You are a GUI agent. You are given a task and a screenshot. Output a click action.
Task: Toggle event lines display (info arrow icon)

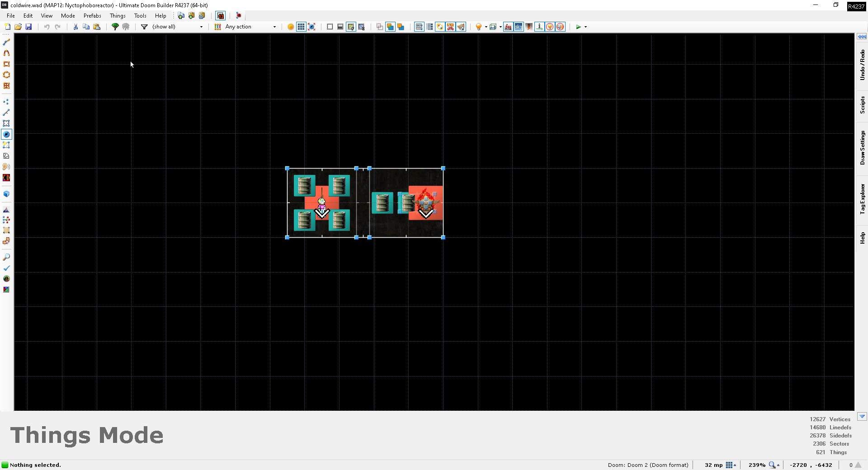point(539,27)
